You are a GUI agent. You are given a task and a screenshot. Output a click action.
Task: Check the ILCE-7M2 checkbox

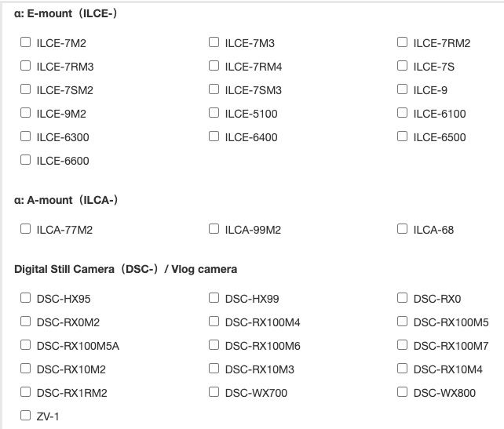tap(26, 42)
